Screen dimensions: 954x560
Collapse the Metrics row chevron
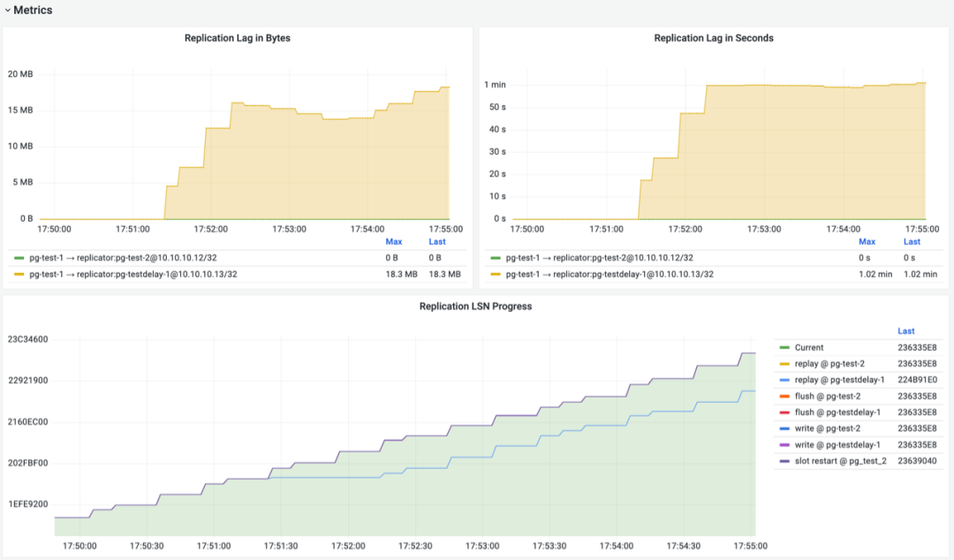click(7, 11)
